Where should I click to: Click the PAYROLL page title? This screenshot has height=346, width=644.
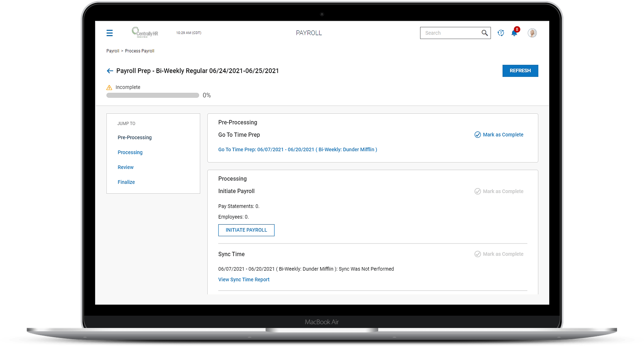(x=309, y=33)
